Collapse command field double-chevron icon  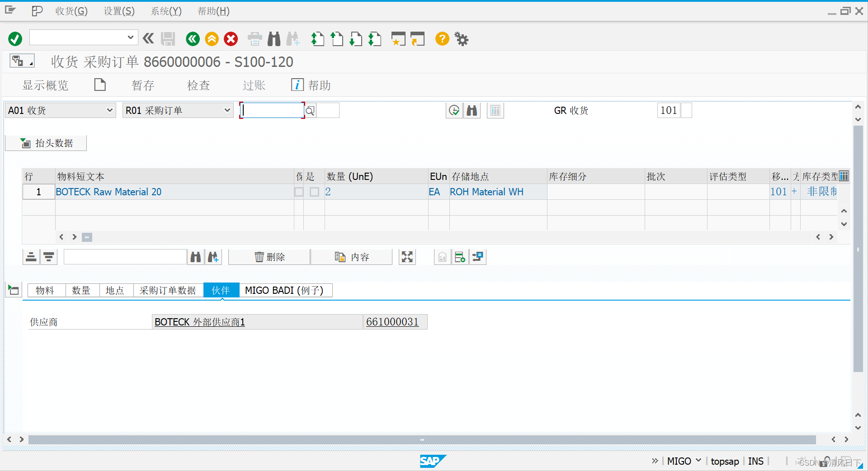(x=148, y=38)
